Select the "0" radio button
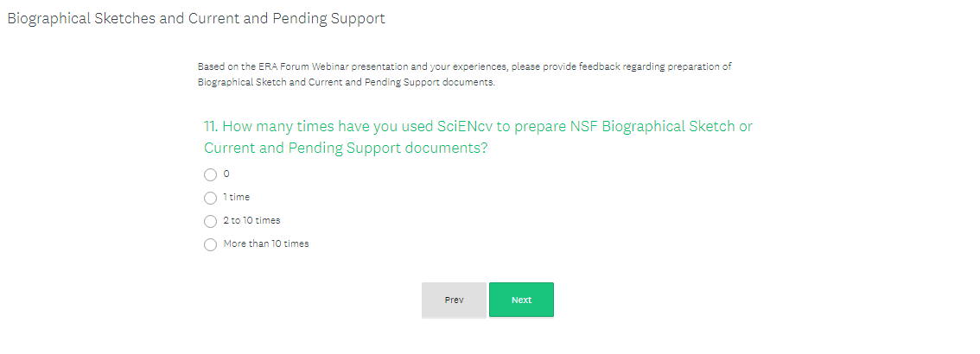 [211, 174]
